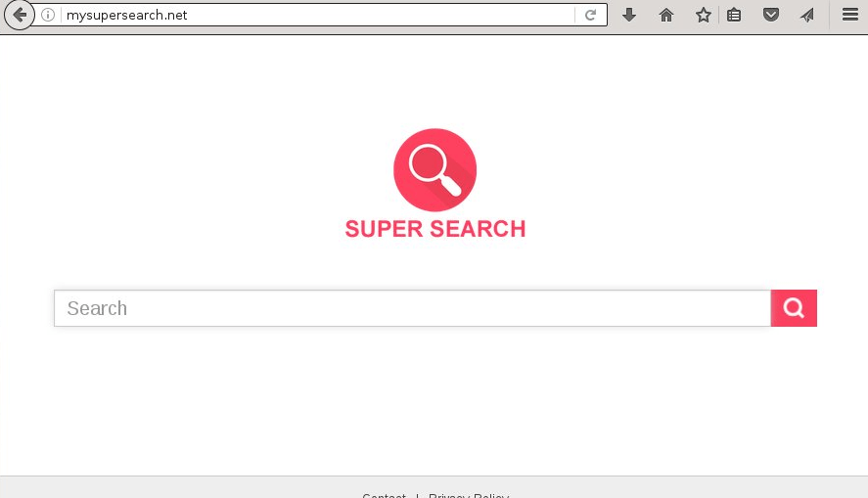Focus the mysupersearch.net address bar
The height and width of the screenshot is (498, 868).
[318, 15]
